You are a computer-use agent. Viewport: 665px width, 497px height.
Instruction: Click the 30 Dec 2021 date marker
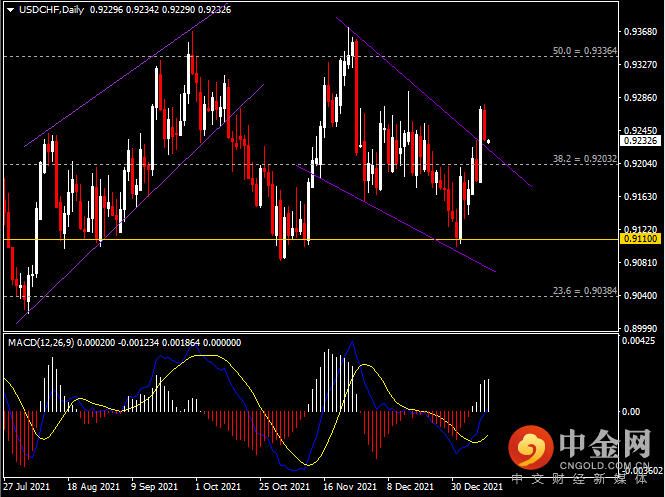[475, 487]
